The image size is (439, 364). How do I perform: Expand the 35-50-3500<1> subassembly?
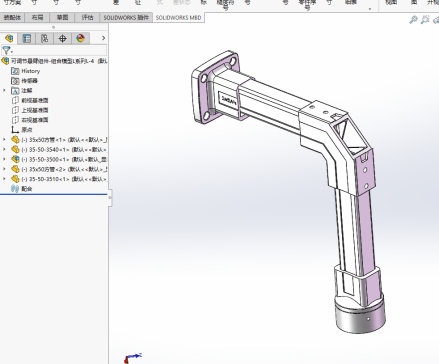click(x=4, y=159)
